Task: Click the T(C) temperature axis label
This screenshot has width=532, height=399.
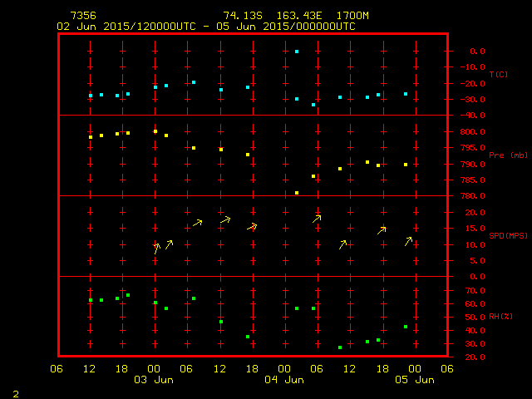Action: tap(498, 75)
